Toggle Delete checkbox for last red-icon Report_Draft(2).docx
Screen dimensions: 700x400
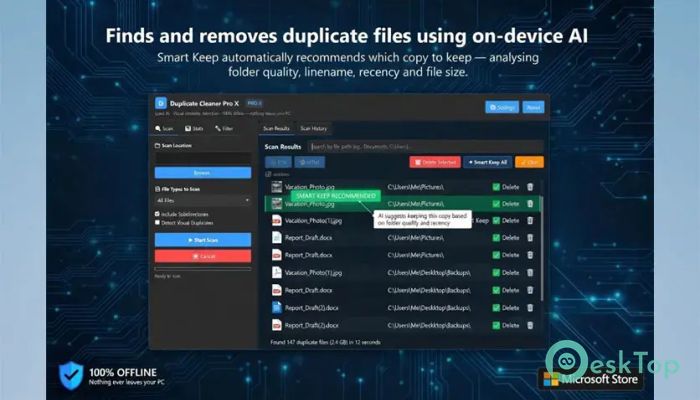click(x=496, y=325)
